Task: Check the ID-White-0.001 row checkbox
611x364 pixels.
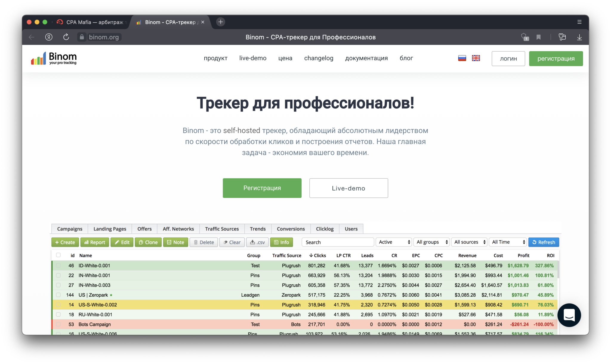Action: [x=58, y=265]
